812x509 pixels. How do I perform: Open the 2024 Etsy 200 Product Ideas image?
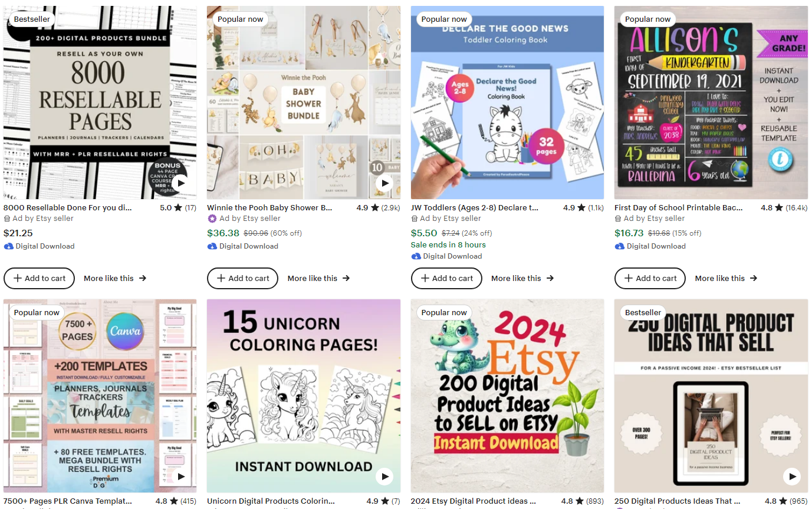(x=507, y=395)
